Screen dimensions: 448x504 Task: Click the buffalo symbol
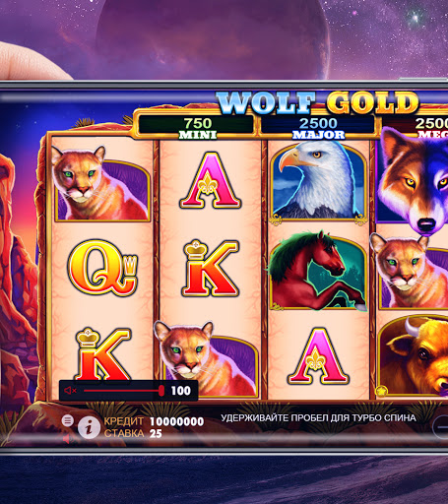tap(413, 356)
